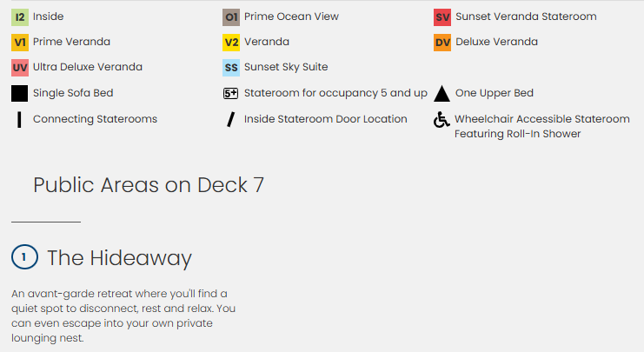Click the SS Sunset Sky Suite badge
The height and width of the screenshot is (352, 644).
[x=231, y=67]
